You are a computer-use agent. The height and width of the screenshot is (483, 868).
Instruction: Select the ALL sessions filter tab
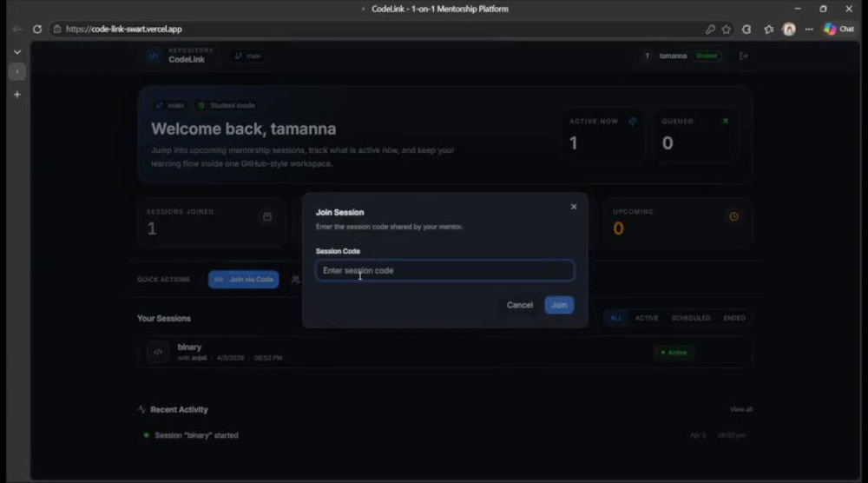(615, 318)
